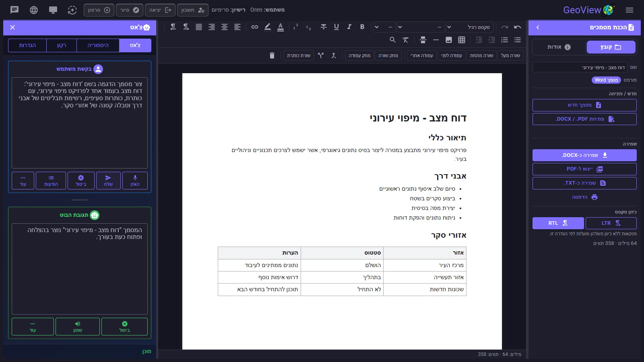
Task: Split table cell with the split icon
Action: pos(321,56)
